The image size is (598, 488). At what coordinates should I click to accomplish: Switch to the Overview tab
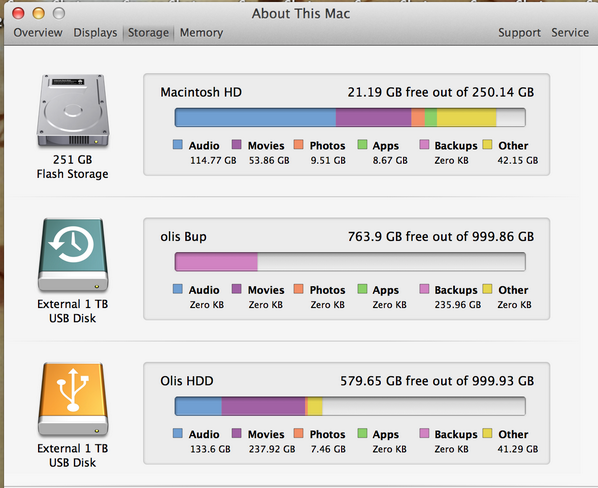point(38,33)
